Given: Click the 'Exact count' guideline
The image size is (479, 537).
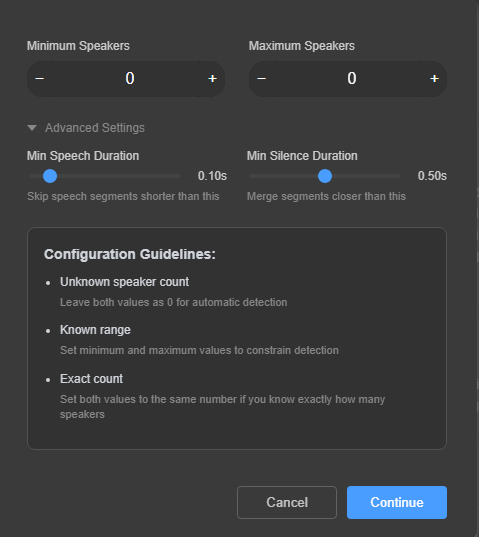Looking at the screenshot, I should pyautogui.click(x=91, y=379).
